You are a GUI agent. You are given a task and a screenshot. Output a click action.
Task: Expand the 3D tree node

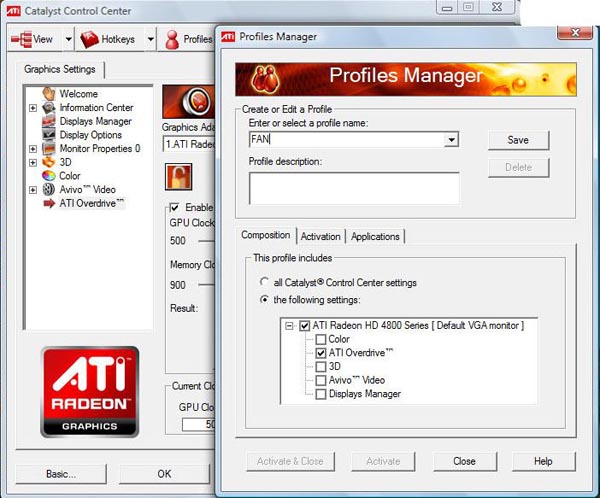33,163
